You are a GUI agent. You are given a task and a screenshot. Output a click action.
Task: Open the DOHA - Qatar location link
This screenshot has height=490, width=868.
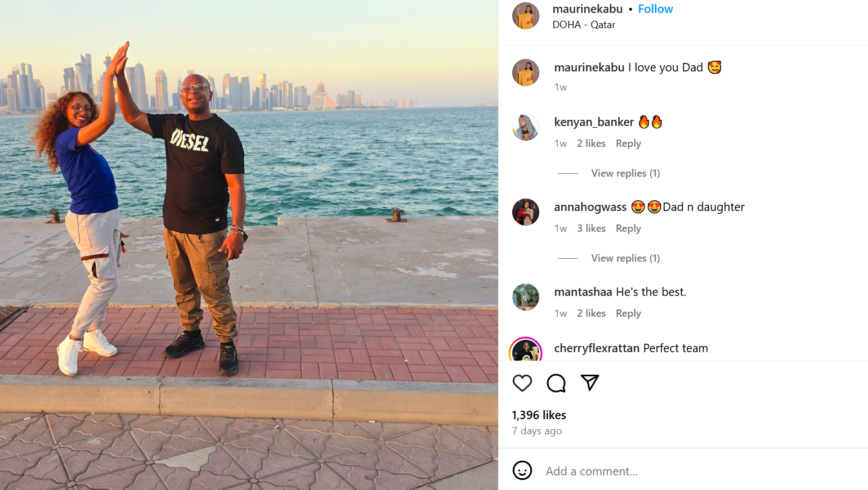tap(584, 25)
